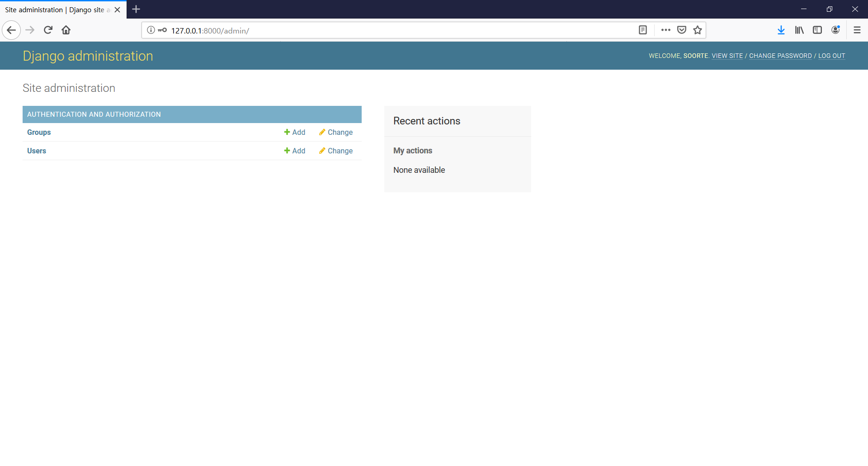Image resolution: width=868 pixels, height=466 pixels.
Task: Save page to Pocket icon
Action: point(682,30)
